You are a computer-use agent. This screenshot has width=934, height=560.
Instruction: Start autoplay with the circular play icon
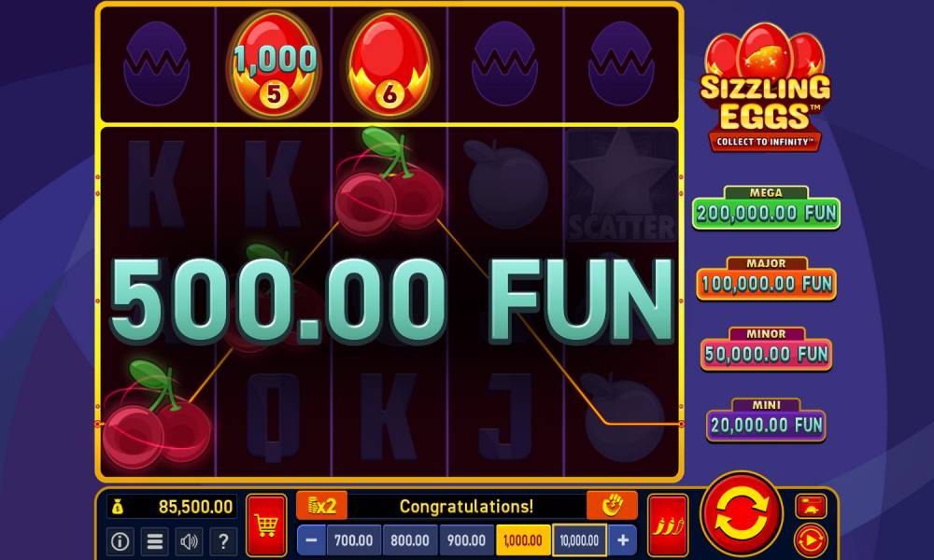[x=811, y=540]
